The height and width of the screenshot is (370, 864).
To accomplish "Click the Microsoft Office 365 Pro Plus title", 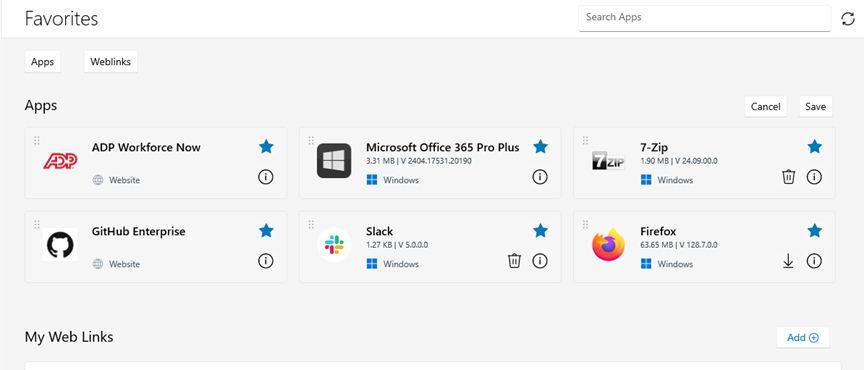I will coord(442,148).
